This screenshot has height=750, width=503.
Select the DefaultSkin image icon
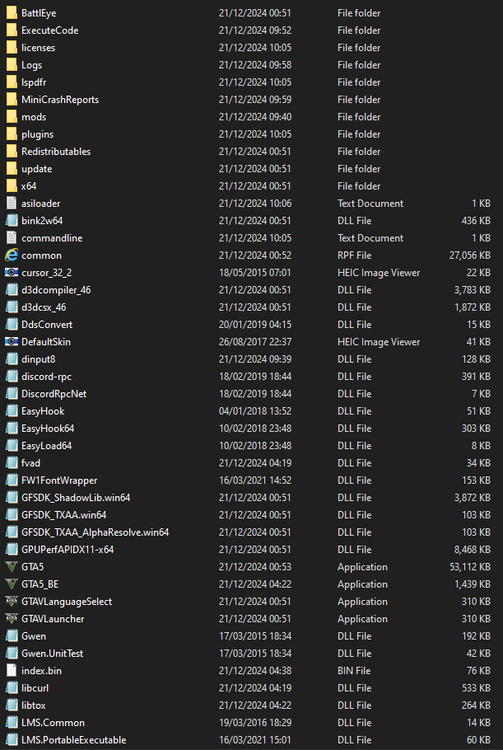point(11,342)
